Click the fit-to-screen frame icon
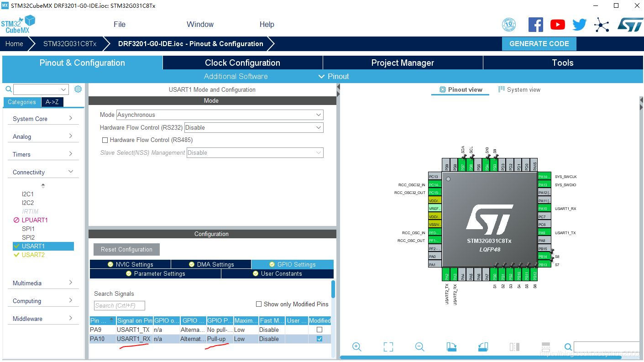This screenshot has height=362, width=644. click(388, 347)
